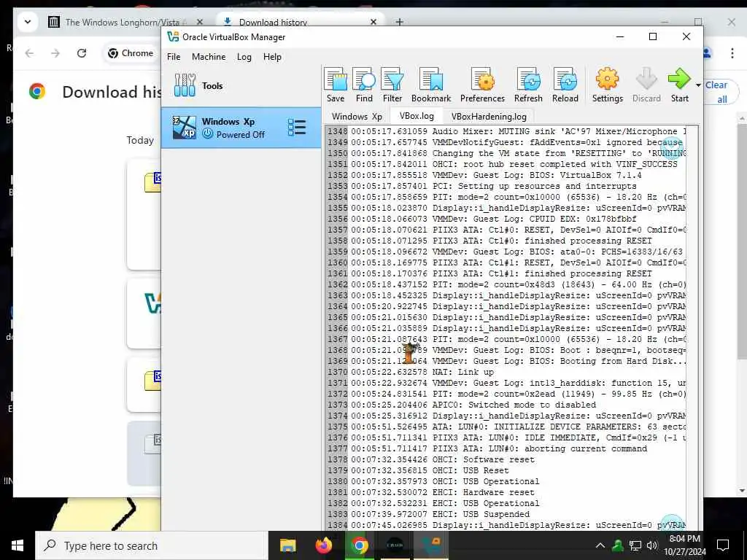Open the Find tool in log viewer
Screen dimensions: 747x560
[364, 85]
